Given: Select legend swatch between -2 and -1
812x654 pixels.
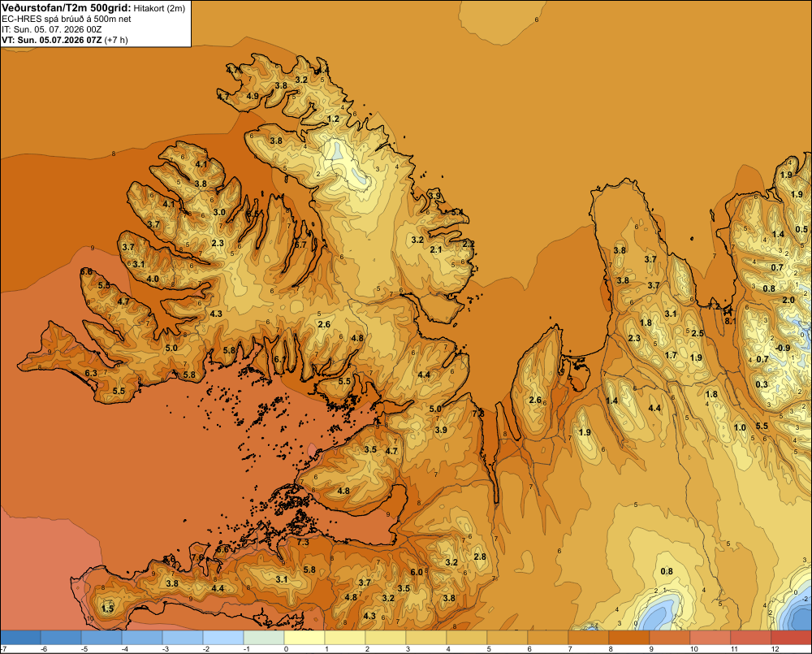Looking at the screenshot, I should click(x=223, y=637).
